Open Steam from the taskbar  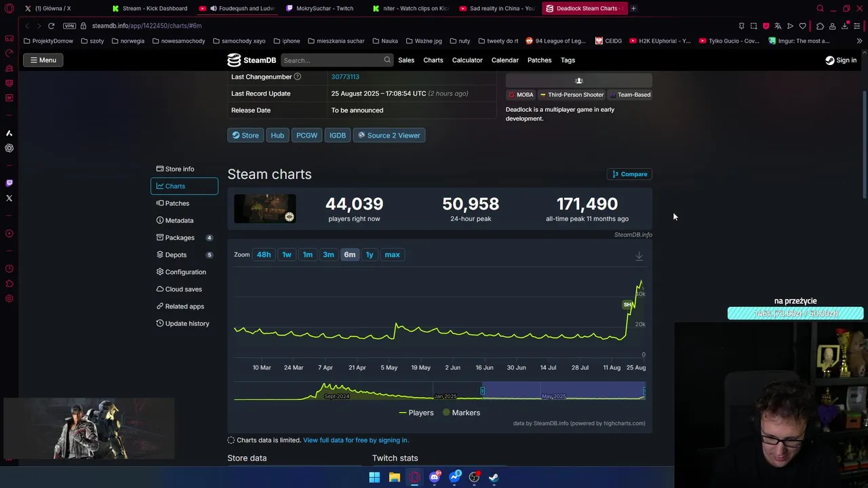[494, 477]
